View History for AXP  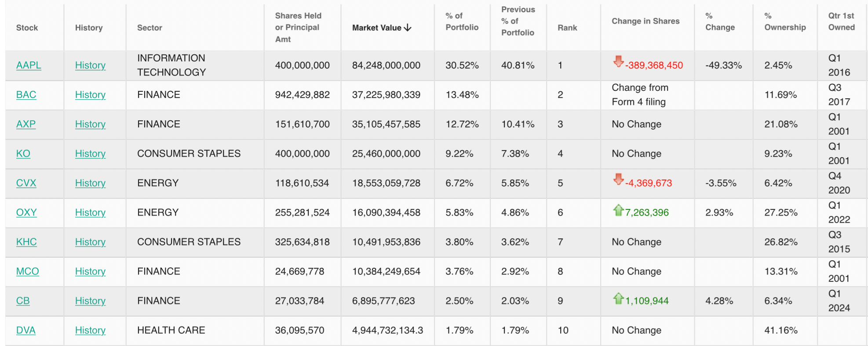[x=90, y=124]
